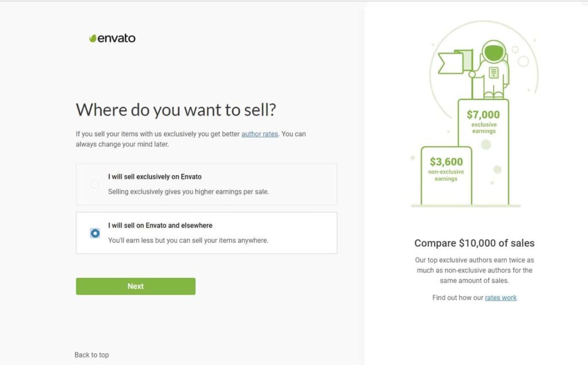588x365 pixels.
Task: Click the envato wordmark text
Action: pyautogui.click(x=117, y=39)
